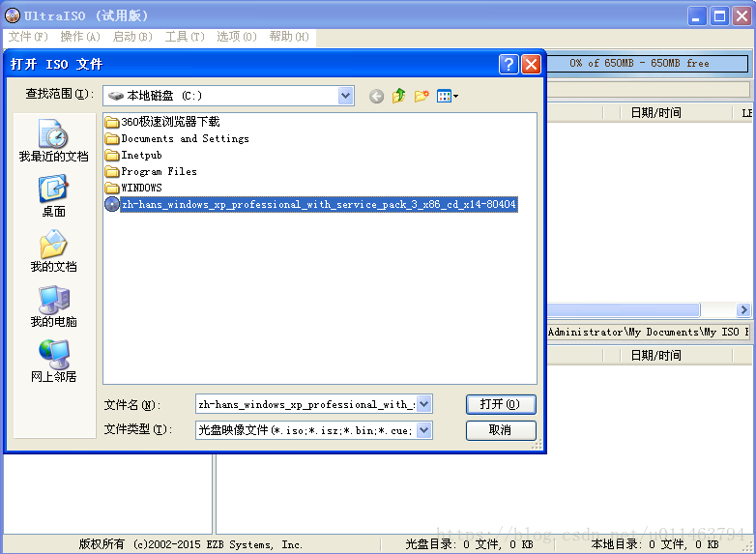This screenshot has height=554, width=756.
Task: Select the Documents and Settings folder
Action: click(177, 139)
